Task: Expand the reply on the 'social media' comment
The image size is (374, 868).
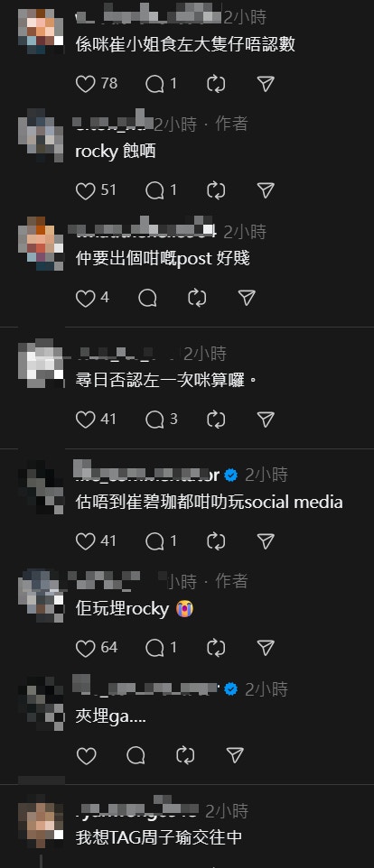Action: pos(161,540)
